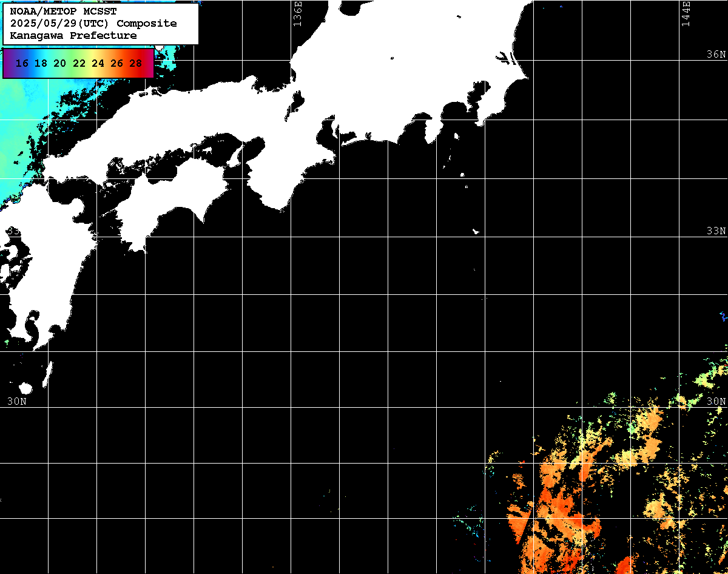Viewport: 728px width, 574px height.
Task: Click the '2025/05/29(UTC) Composite' date text
Action: point(93,23)
